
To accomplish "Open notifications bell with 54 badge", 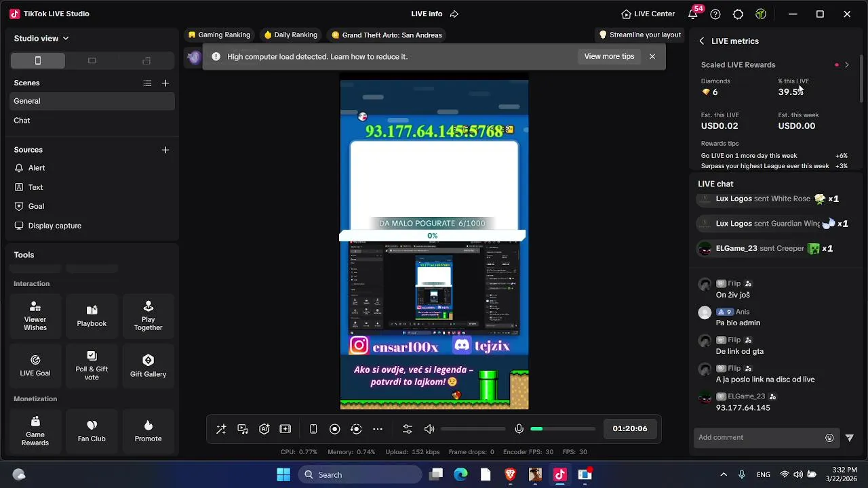I will click(x=693, y=14).
